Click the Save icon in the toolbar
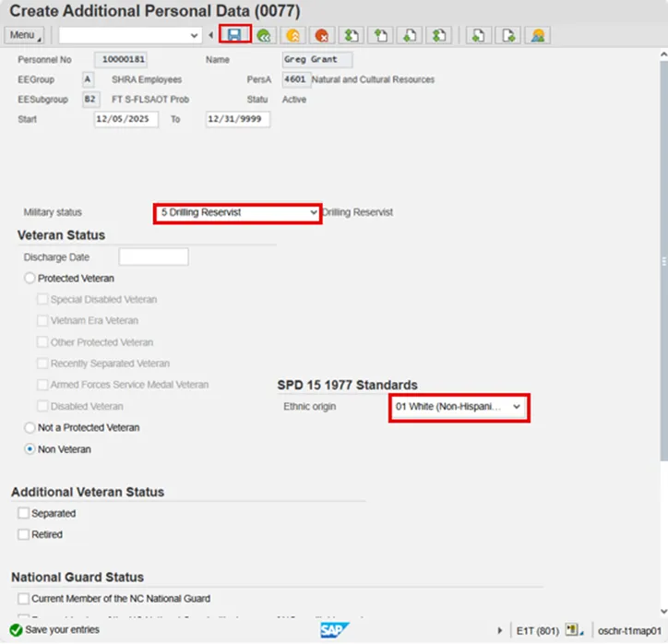Image resolution: width=668 pixels, height=644 pixels. click(234, 34)
